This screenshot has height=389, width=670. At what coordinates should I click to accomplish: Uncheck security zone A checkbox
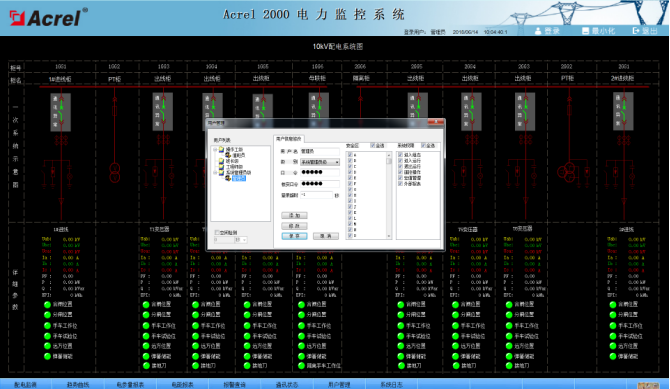[x=350, y=155]
